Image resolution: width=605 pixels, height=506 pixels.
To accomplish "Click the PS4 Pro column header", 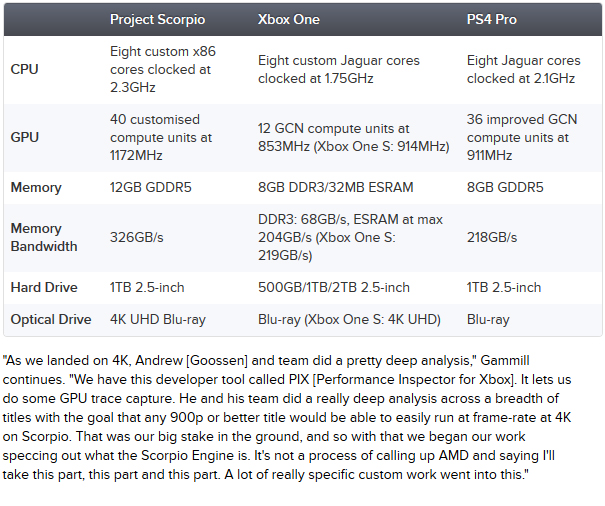I will 492,19.
